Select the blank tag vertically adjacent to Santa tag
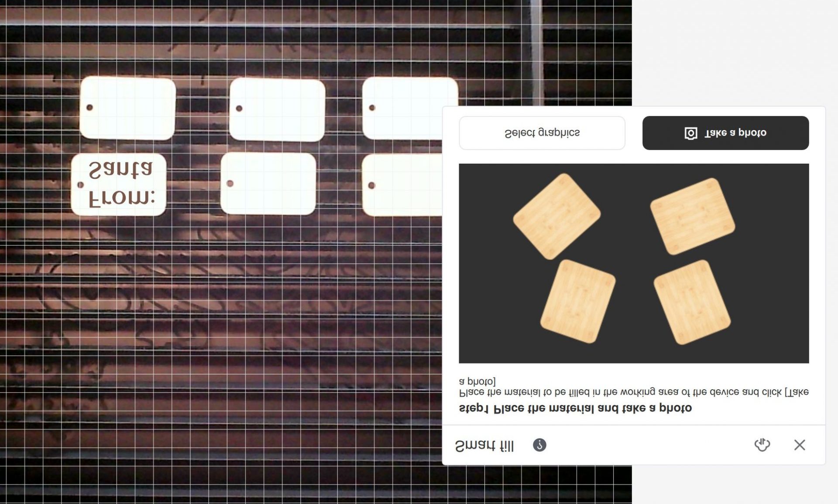838x504 pixels. pos(127,108)
